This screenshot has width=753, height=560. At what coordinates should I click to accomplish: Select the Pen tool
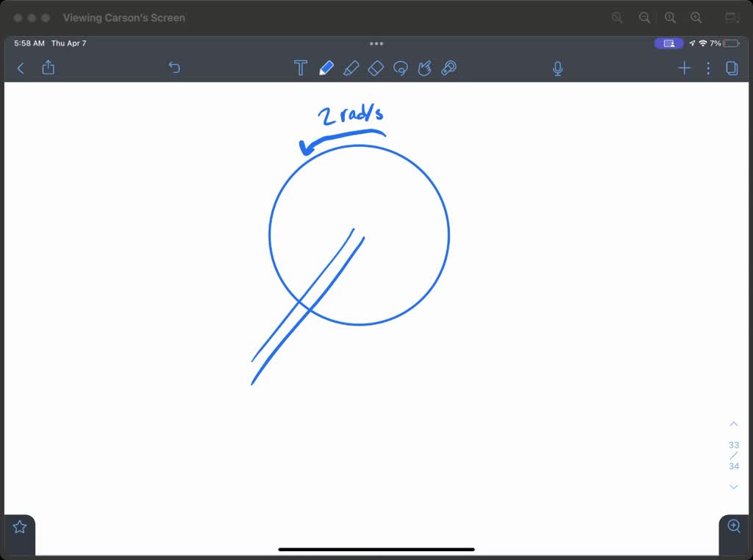(x=326, y=68)
